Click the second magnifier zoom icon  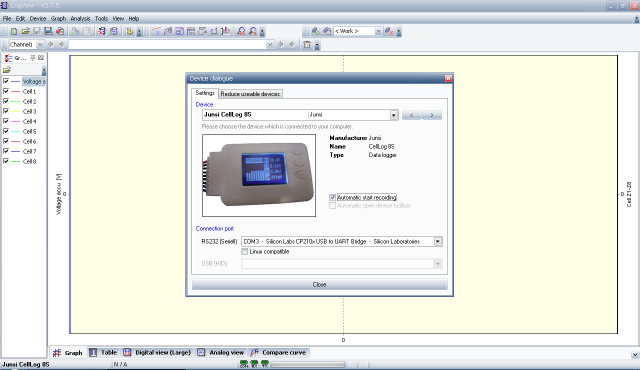(253, 31)
